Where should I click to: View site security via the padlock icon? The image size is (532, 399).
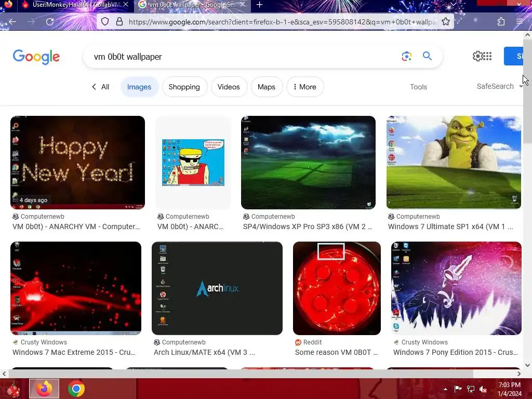pyautogui.click(x=119, y=22)
